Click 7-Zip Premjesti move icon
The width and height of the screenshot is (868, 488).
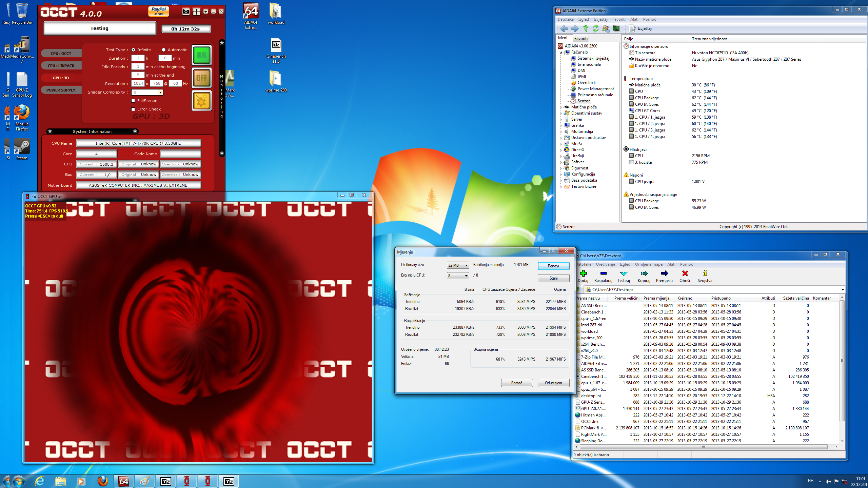point(664,273)
